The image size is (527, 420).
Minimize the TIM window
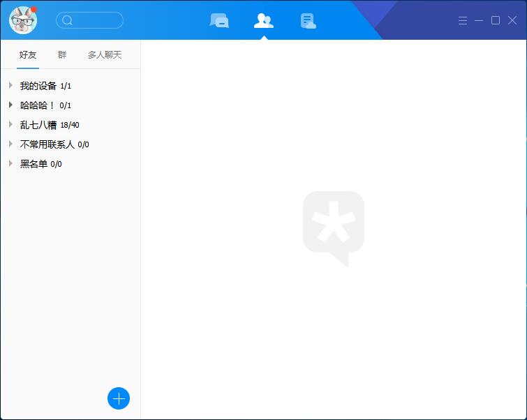479,20
